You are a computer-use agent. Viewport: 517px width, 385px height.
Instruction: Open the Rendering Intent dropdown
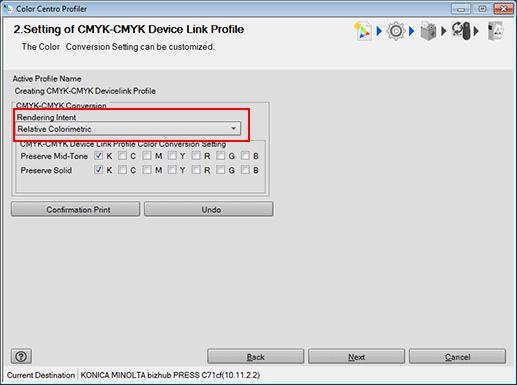pyautogui.click(x=128, y=129)
